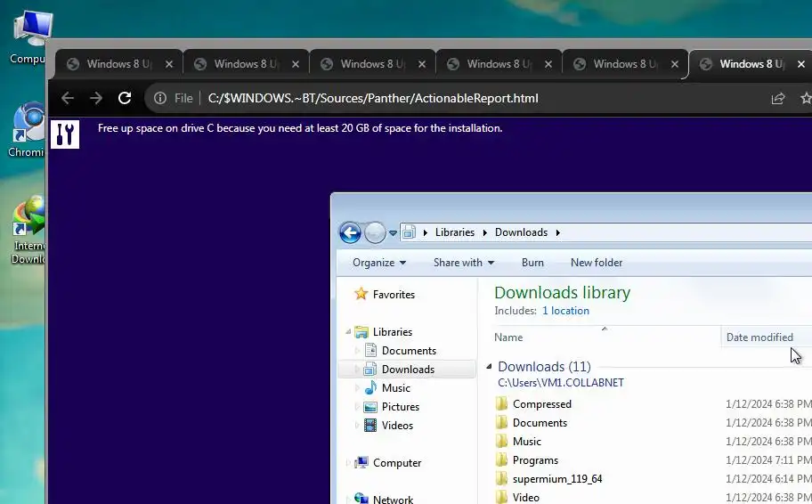Image resolution: width=812 pixels, height=504 pixels.
Task: Select Libraries in the address breadcrumb
Action: pos(455,232)
